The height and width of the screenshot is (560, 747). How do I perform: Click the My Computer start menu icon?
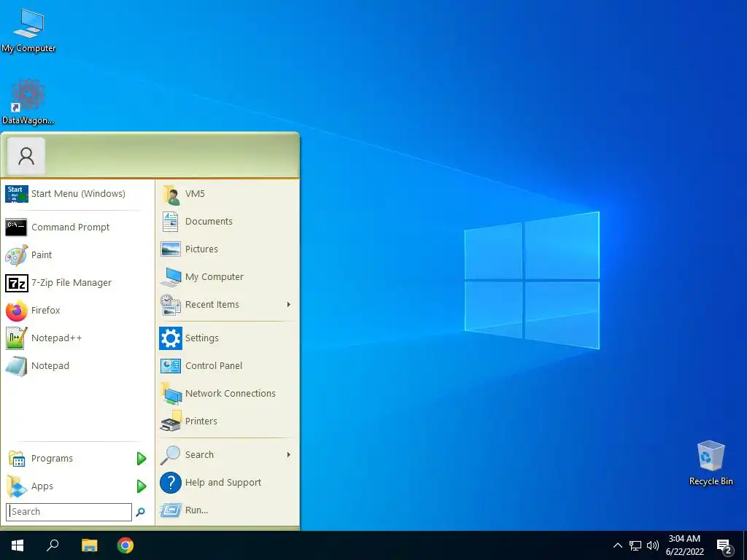click(171, 276)
